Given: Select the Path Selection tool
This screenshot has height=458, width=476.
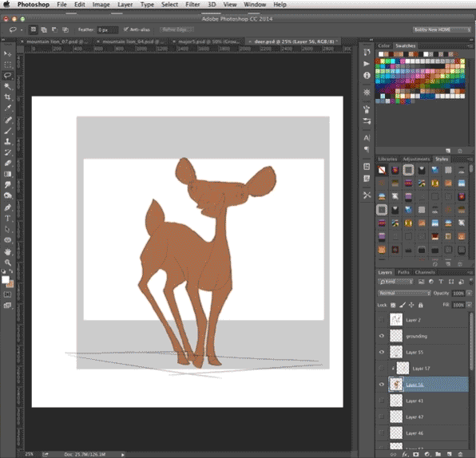Looking at the screenshot, I should coord(8,229).
